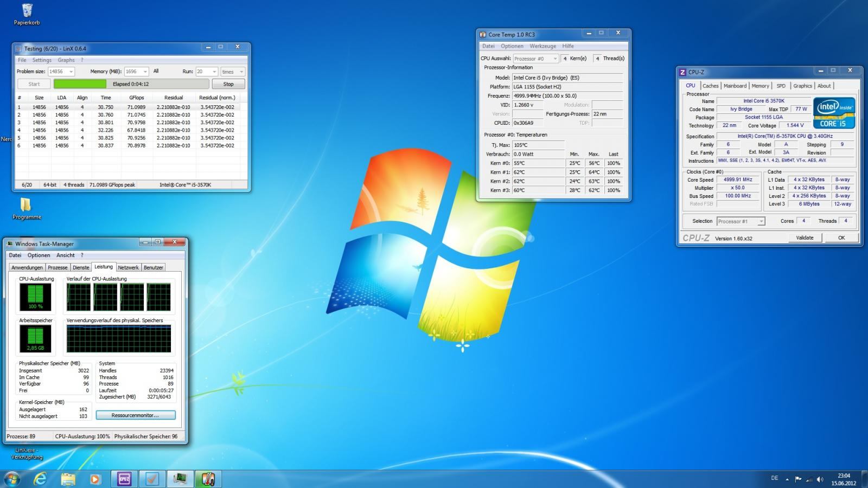Open the File menu in LinX
This screenshot has height=488, width=868.
(22, 60)
